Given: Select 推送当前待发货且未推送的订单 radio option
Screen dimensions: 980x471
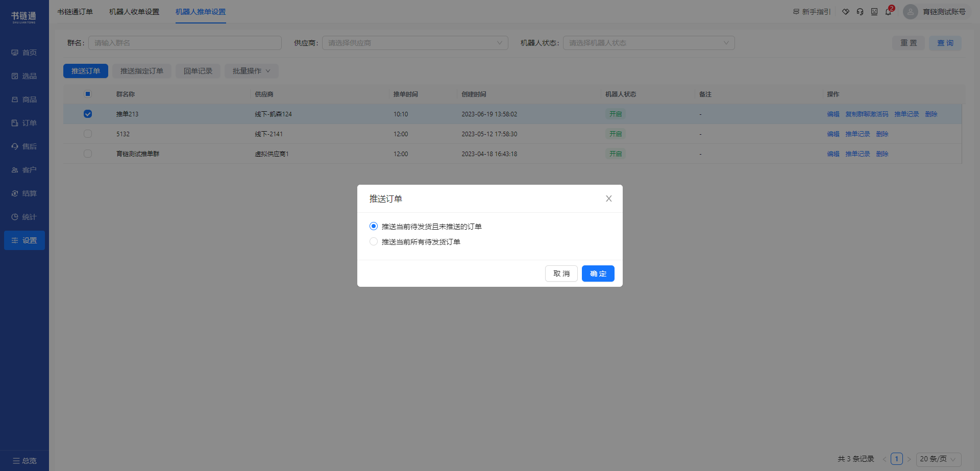Looking at the screenshot, I should pos(374,226).
